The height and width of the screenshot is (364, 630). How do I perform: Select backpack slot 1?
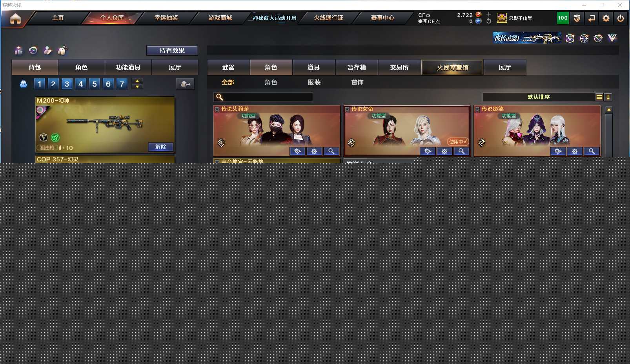(39, 84)
